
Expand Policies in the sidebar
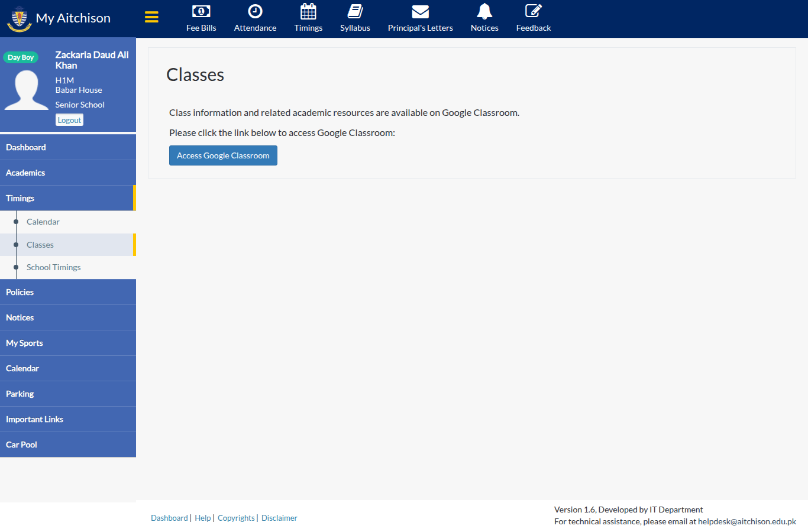pos(68,292)
